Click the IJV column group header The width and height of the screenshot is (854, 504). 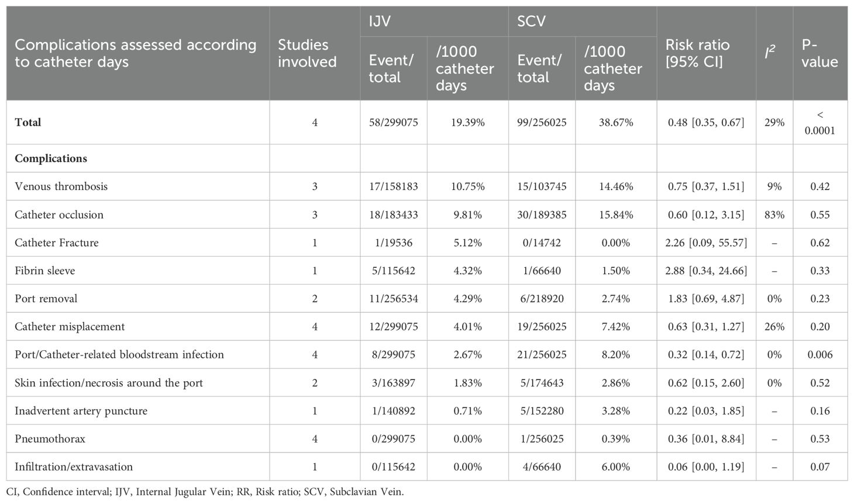tap(380, 22)
